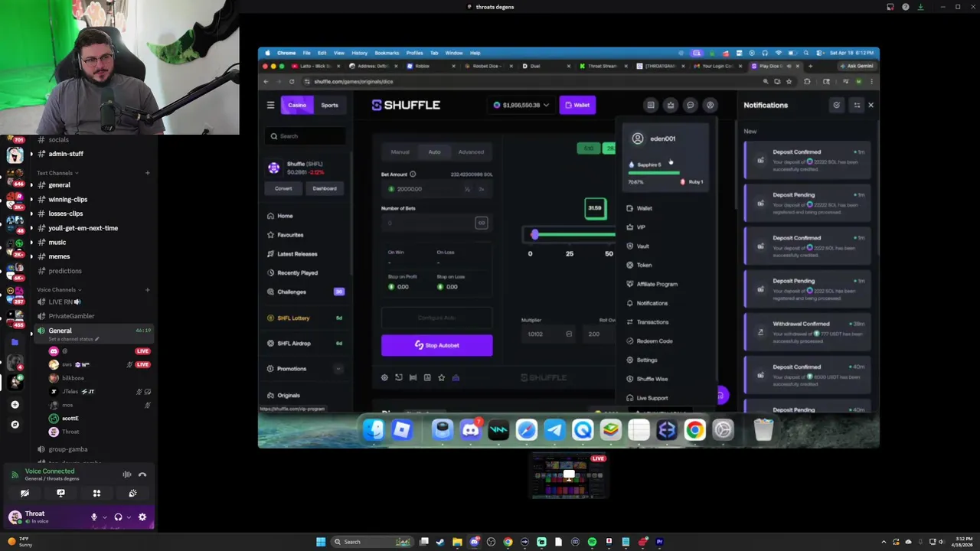
Task: Switch to the Casino tab
Action: tap(297, 105)
